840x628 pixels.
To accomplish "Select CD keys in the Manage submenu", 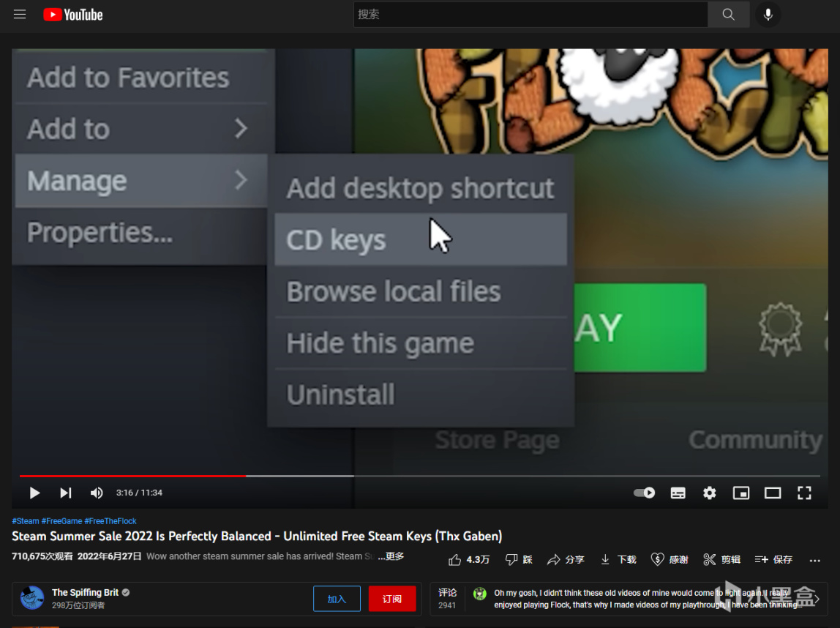I will click(x=335, y=239).
